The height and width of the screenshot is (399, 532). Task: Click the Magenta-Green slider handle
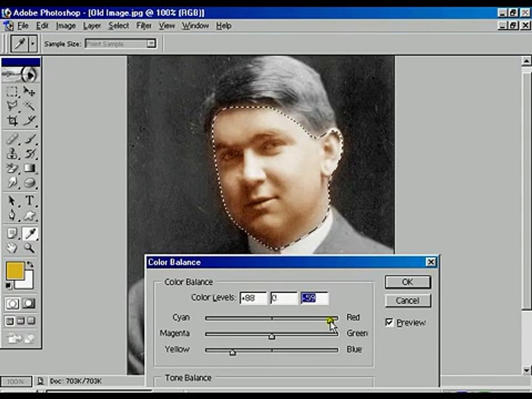[272, 336]
